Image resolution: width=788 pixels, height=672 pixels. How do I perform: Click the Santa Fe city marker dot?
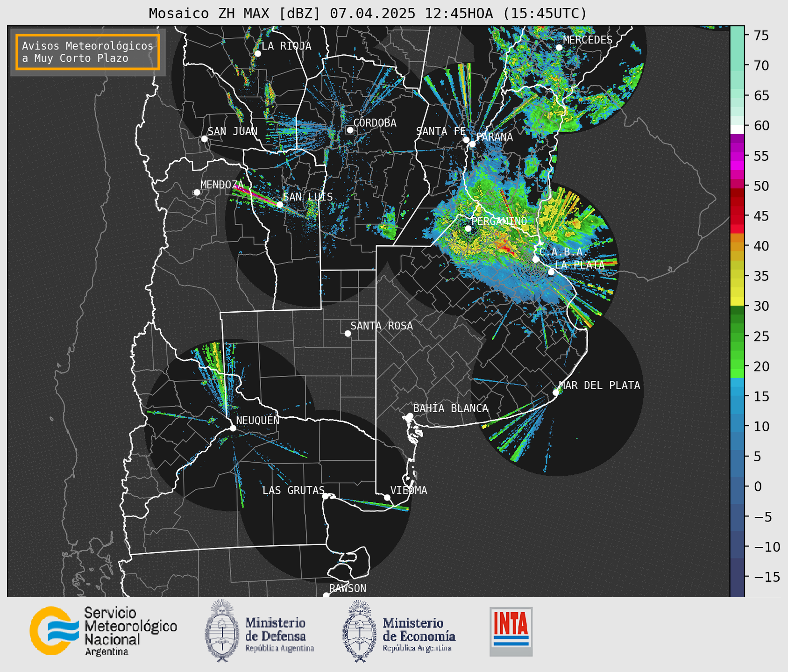tap(466, 140)
